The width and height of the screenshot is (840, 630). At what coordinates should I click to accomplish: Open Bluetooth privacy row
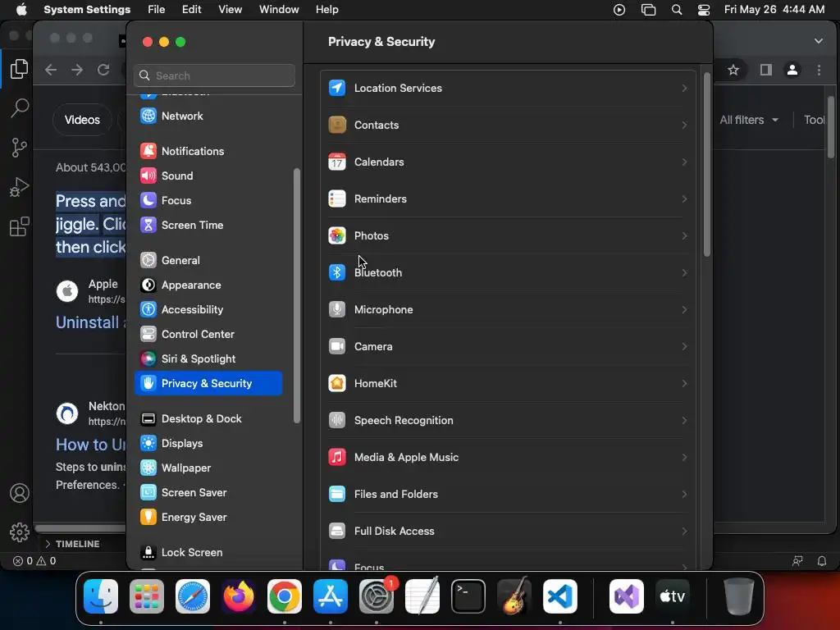coord(508,272)
